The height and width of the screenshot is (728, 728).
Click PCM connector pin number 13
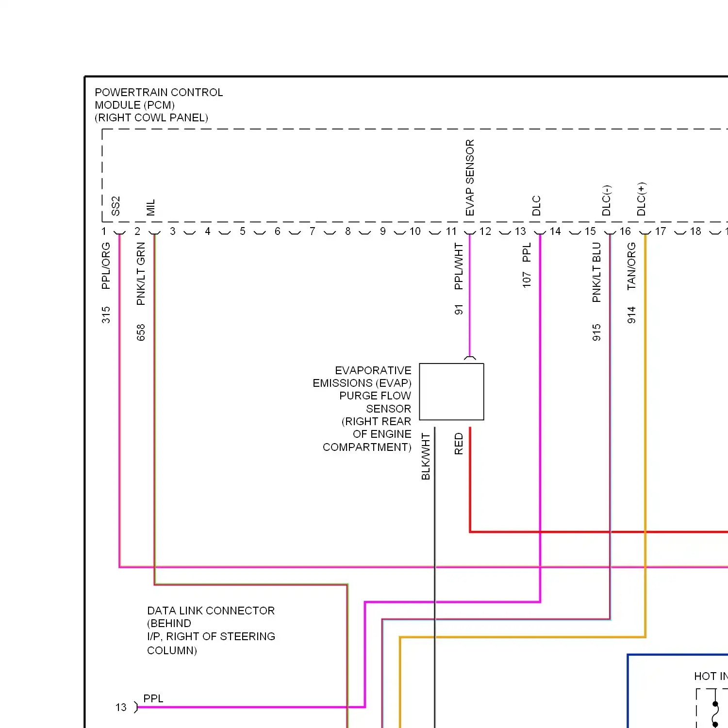[x=520, y=232]
